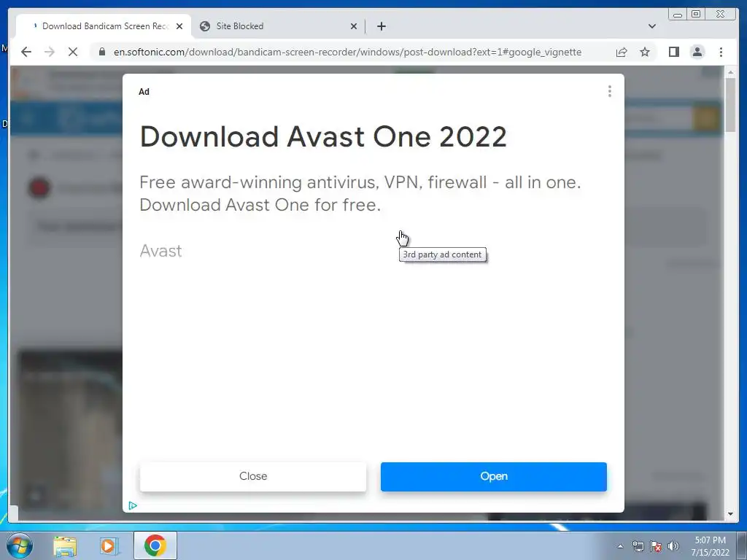Select the Download Bandicam Screen Recorder tab
This screenshot has width=747, height=560.
tap(104, 26)
